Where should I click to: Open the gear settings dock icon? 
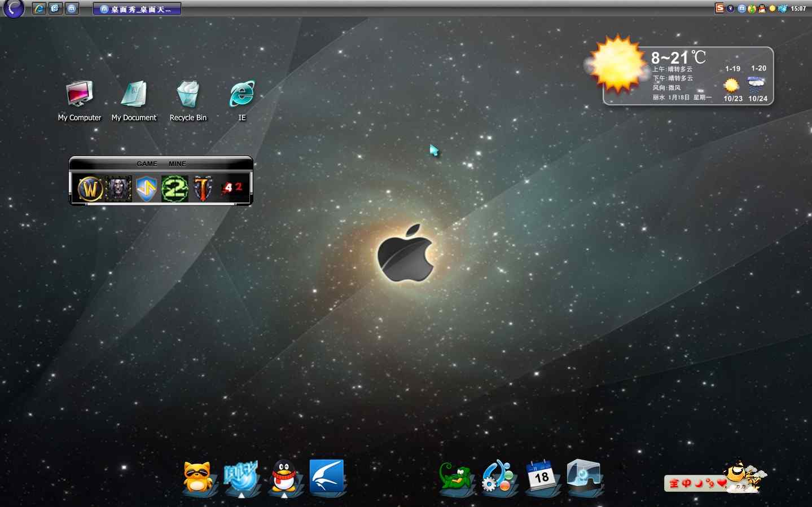click(498, 477)
